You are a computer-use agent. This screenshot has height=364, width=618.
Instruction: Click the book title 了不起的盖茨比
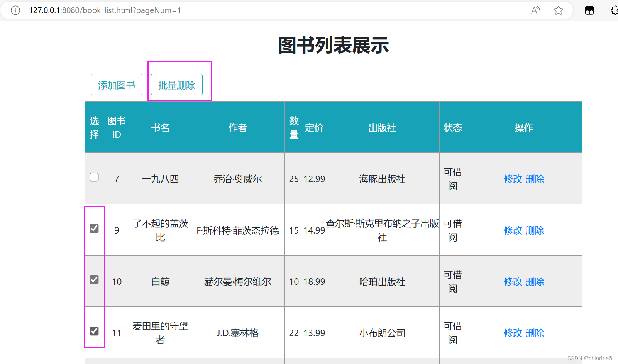coord(160,230)
